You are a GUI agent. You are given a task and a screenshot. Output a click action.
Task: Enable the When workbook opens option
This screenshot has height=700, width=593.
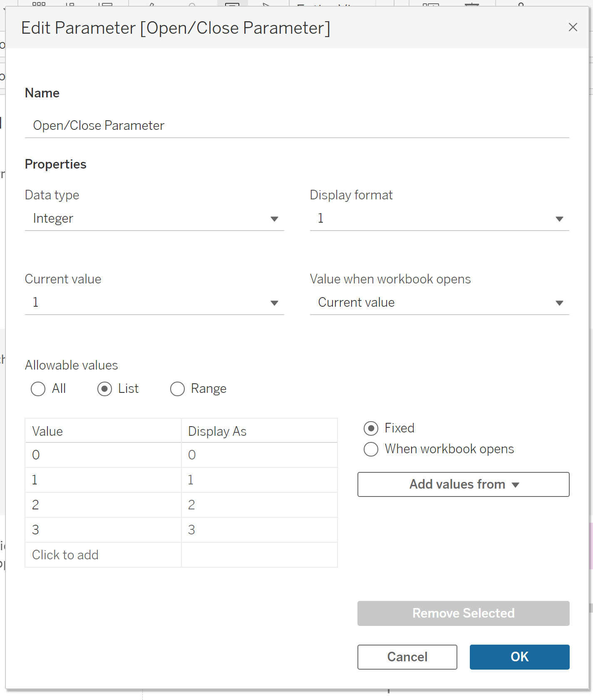tap(371, 449)
